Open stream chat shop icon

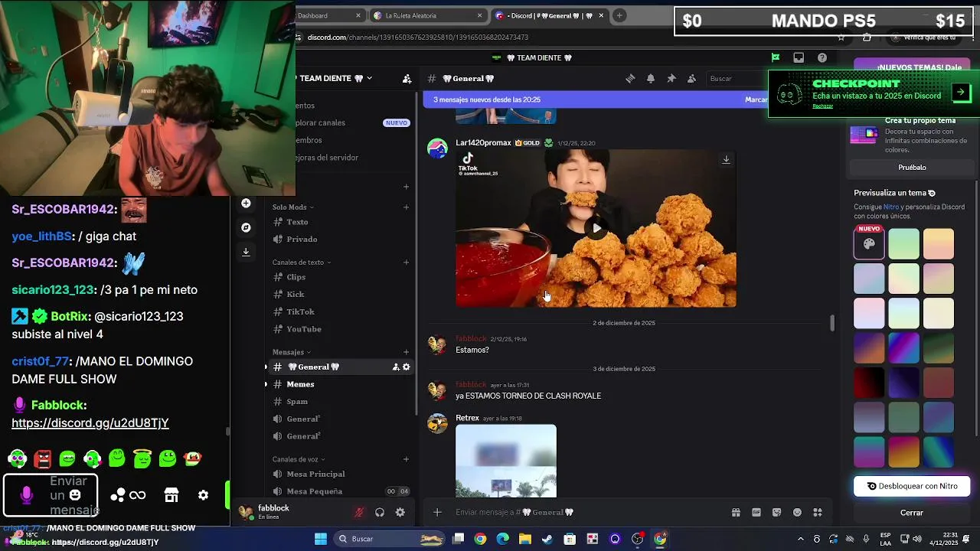(171, 495)
